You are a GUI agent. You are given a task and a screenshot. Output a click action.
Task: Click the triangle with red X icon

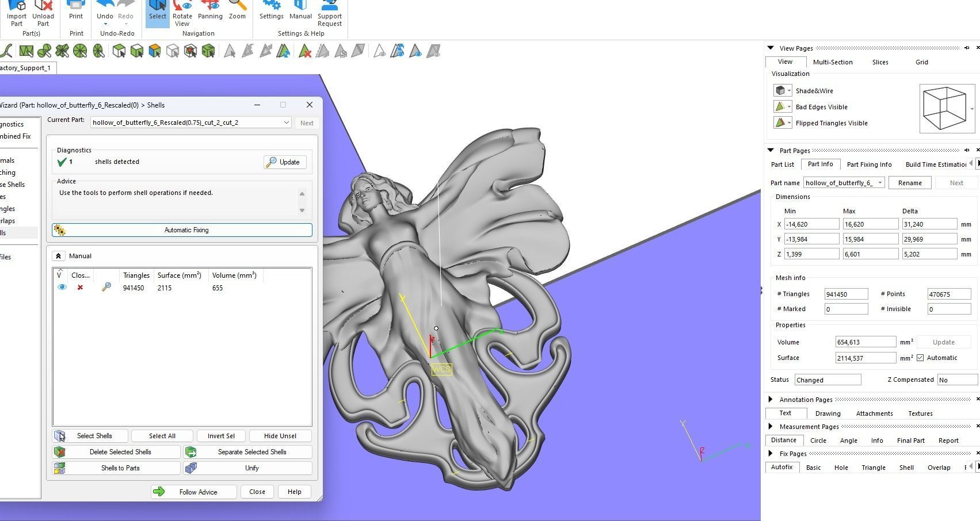point(305,51)
